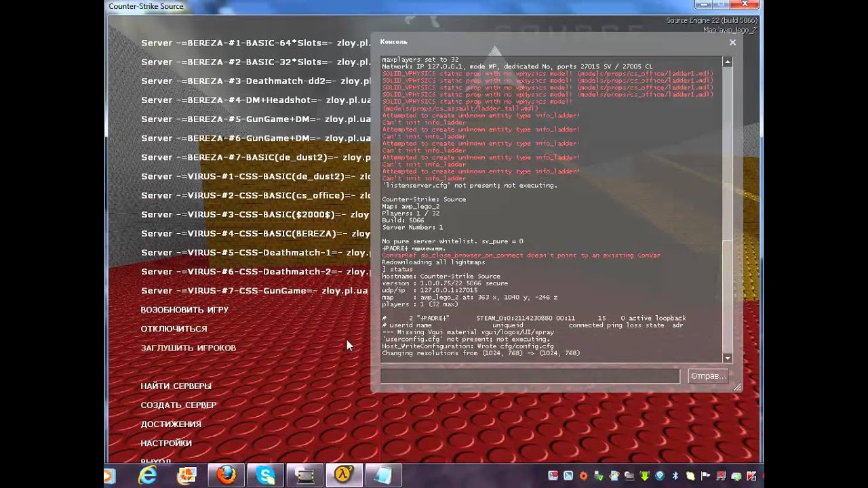Click the 'Server Number: 1' console line

tap(412, 228)
